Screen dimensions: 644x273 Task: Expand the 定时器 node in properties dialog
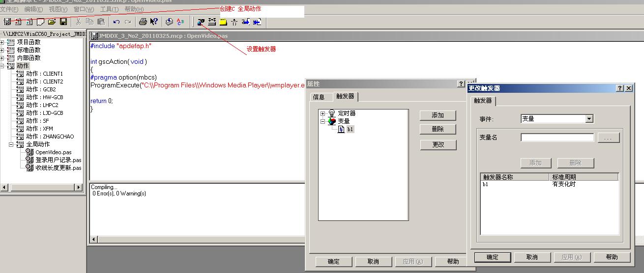pos(323,113)
